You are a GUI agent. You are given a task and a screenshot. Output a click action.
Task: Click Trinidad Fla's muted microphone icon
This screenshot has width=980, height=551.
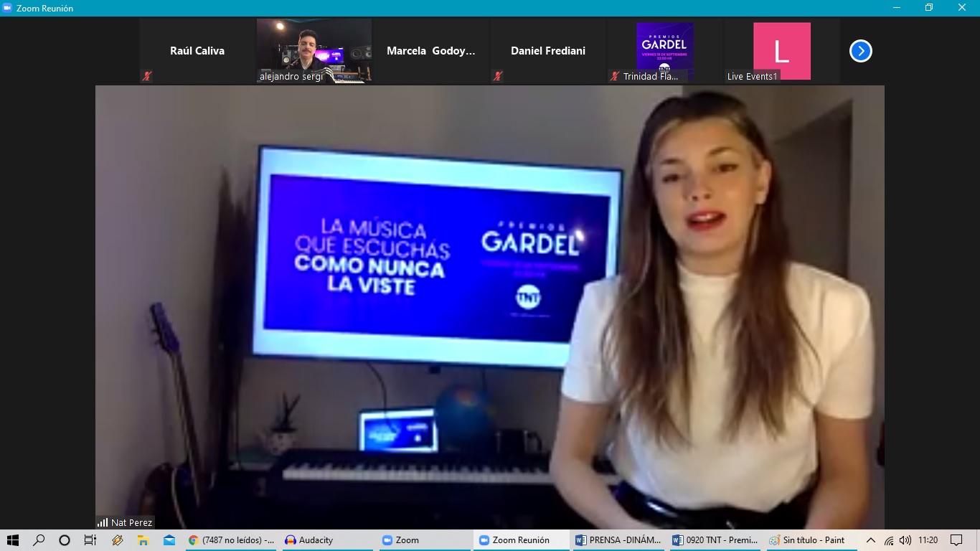[x=615, y=76]
